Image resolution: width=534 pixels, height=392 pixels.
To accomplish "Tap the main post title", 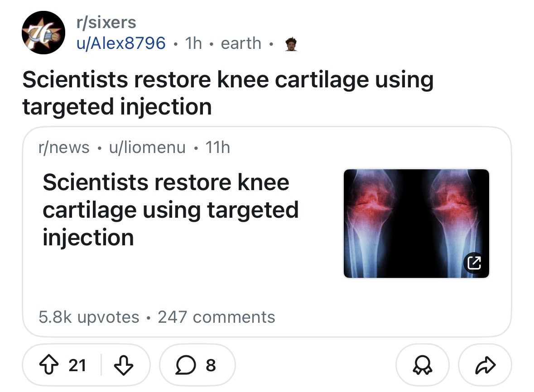I will 226,93.
